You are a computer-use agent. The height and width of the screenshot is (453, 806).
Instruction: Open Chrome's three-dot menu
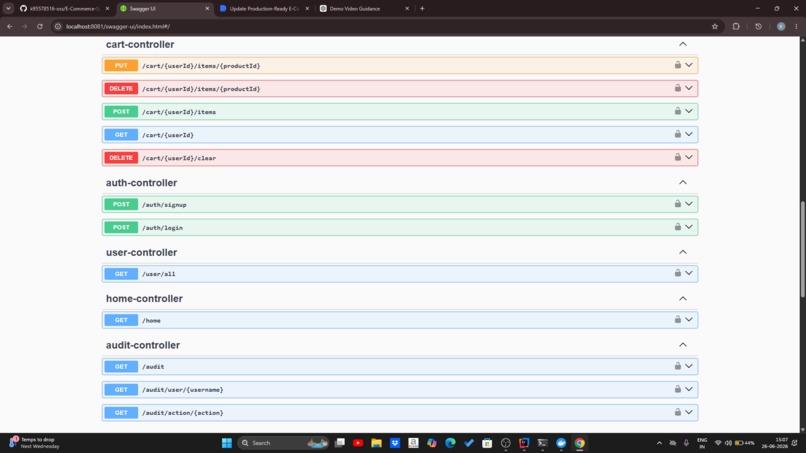tap(796, 26)
